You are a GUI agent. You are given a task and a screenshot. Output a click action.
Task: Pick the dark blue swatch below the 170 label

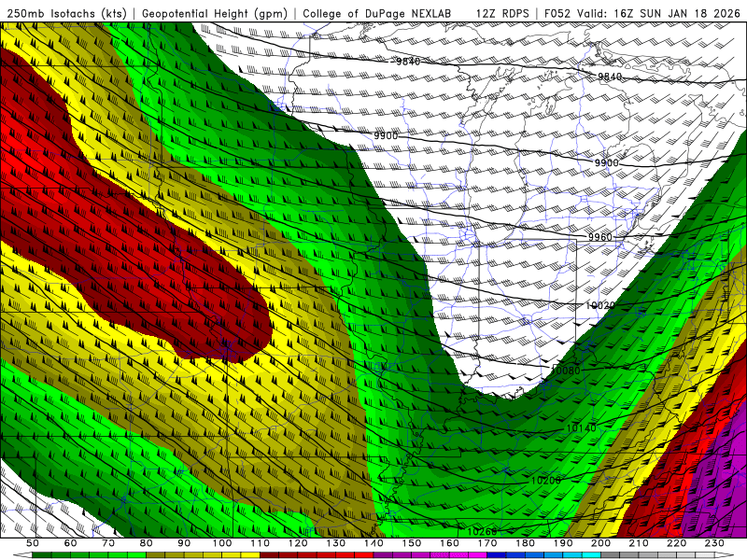coord(497,555)
